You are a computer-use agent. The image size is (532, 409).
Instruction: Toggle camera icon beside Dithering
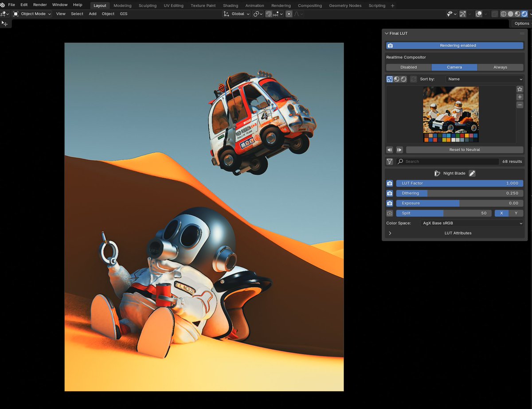coord(390,194)
